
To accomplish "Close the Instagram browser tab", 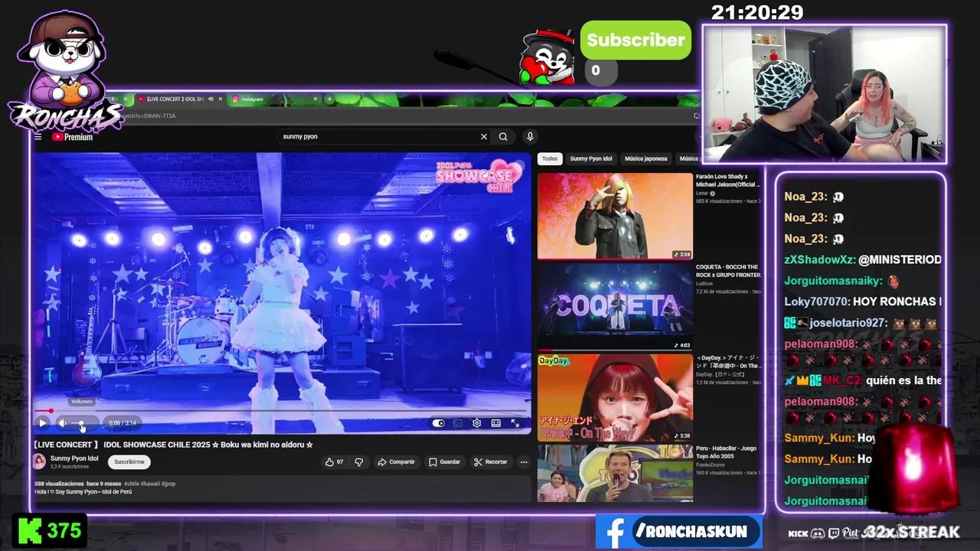I will click(315, 99).
